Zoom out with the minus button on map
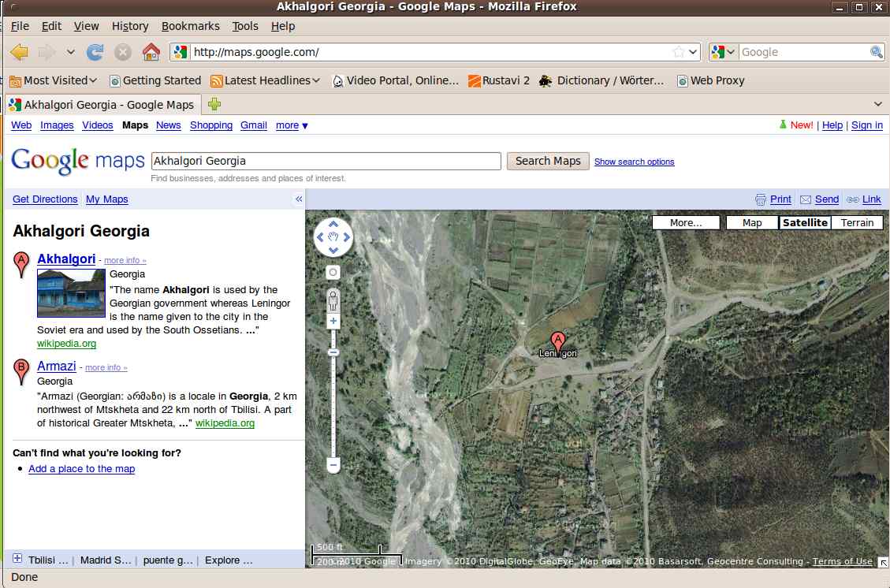 (x=333, y=465)
